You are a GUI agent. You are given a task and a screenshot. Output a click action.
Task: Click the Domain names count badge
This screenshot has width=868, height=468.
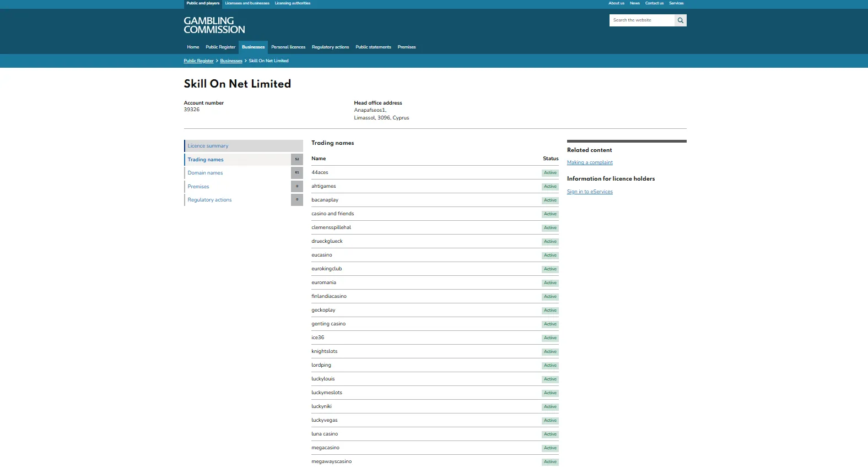click(x=297, y=173)
